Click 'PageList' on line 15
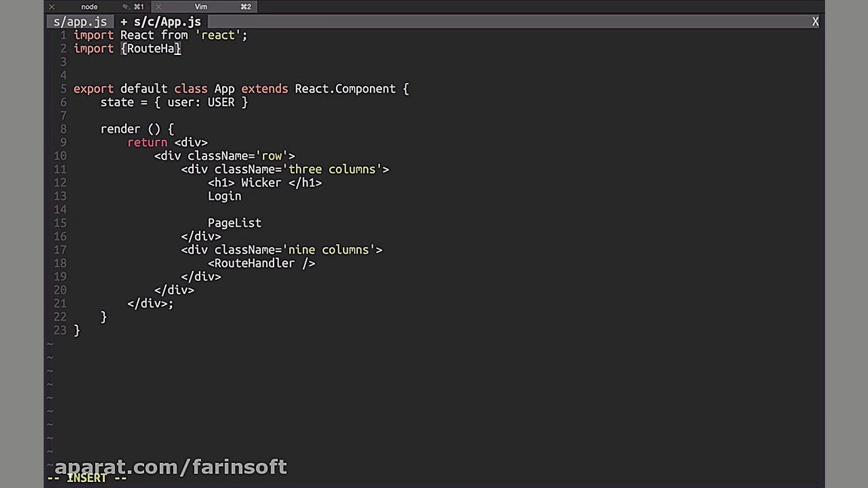The height and width of the screenshot is (488, 868). [234, 223]
